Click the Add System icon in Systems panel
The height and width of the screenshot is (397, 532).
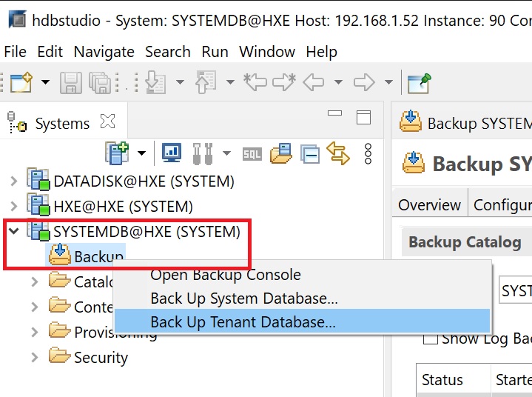118,153
